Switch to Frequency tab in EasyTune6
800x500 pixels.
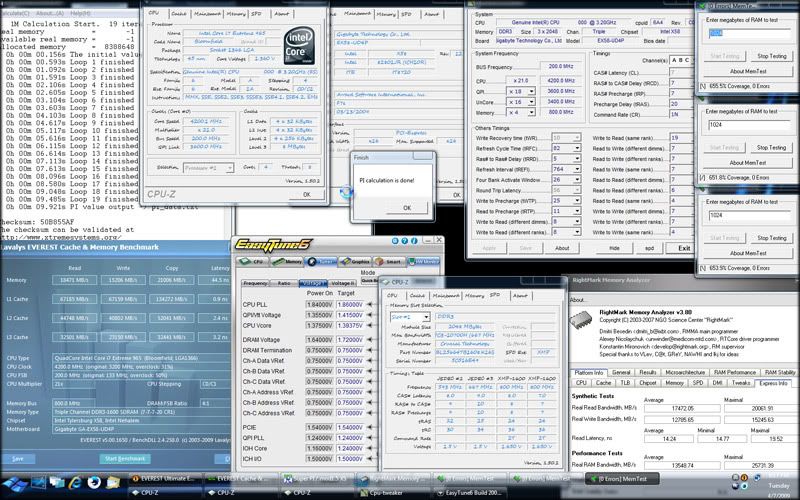tap(255, 283)
